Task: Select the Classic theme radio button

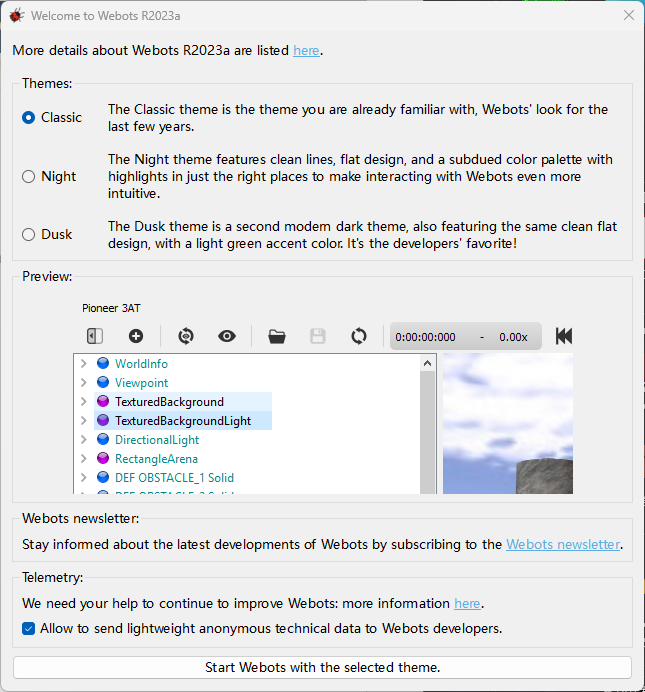Action: [29, 117]
